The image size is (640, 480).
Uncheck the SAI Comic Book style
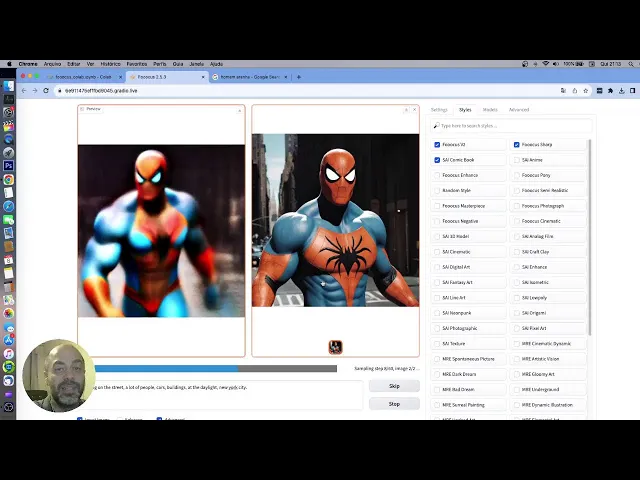coord(437,160)
